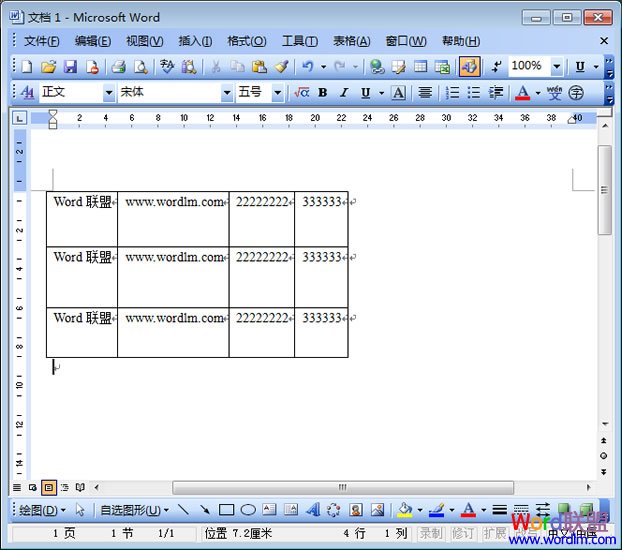The width and height of the screenshot is (622, 550).
Task: Open the 自选图形(U) AutoShapes menu
Action: 134,510
